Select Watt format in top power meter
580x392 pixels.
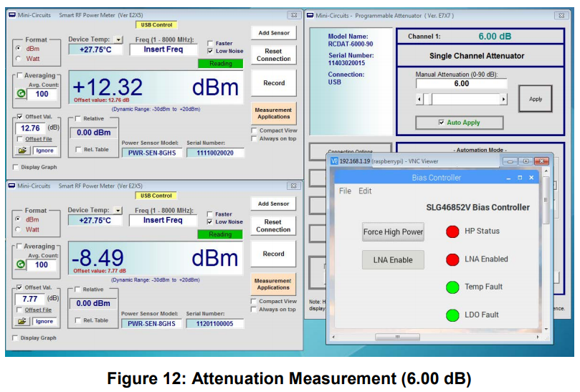pyautogui.click(x=18, y=59)
